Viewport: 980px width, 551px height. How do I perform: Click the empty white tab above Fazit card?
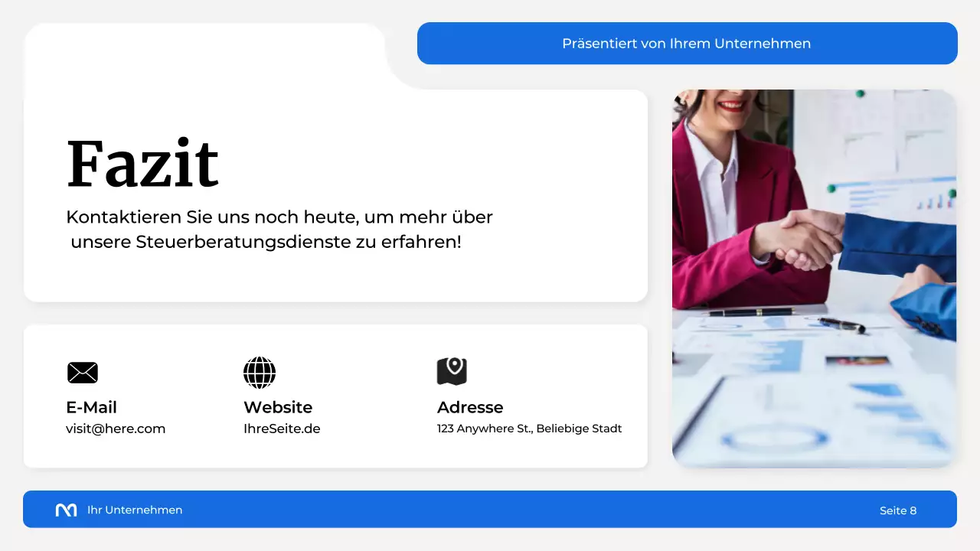click(204, 56)
